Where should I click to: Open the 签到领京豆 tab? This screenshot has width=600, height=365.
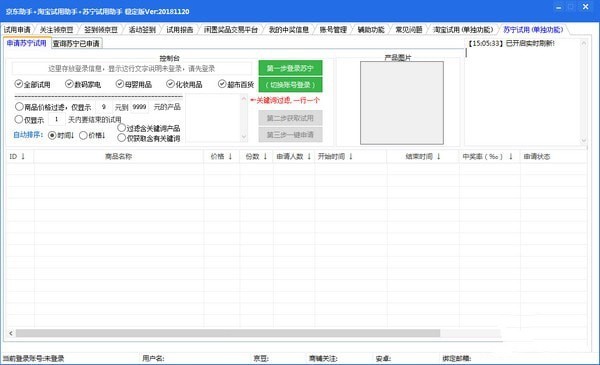click(x=101, y=29)
